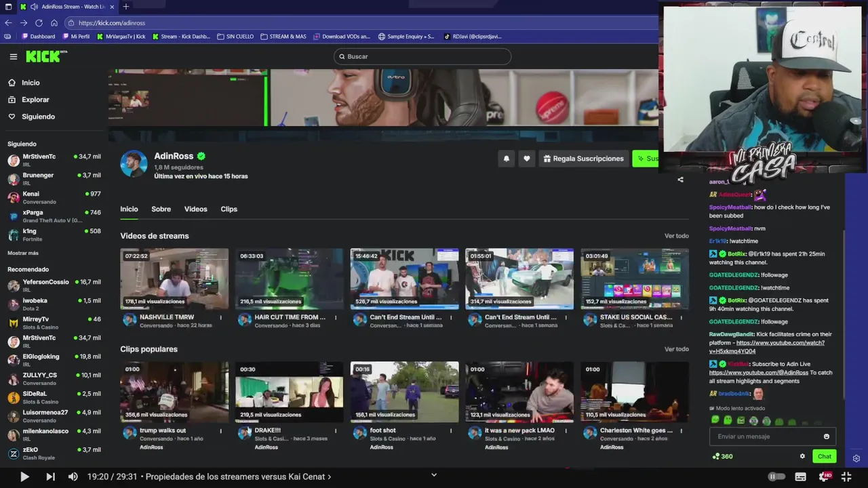Open options menu for STAKE US SOCIAL video

click(x=681, y=317)
